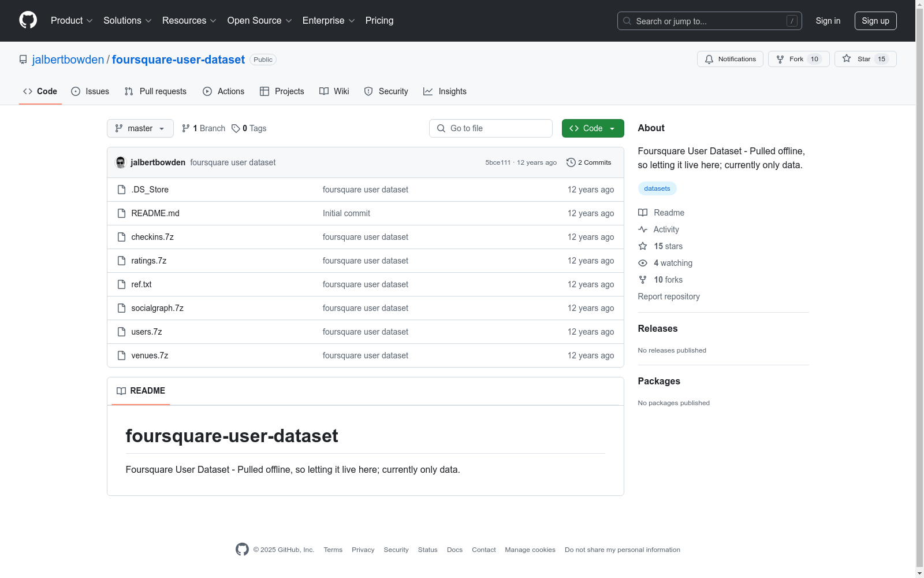Screen dimensions: 924x578
Task: Switch to the Projects tab
Action: [282, 91]
